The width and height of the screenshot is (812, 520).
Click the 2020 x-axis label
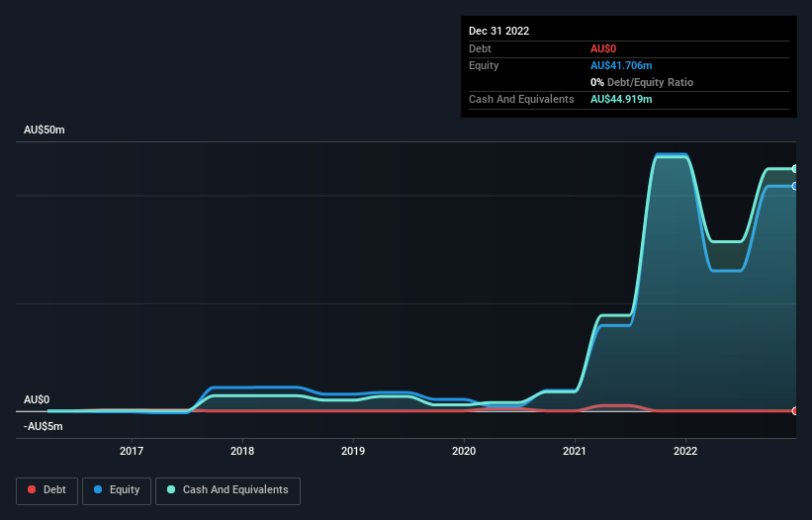click(x=464, y=451)
